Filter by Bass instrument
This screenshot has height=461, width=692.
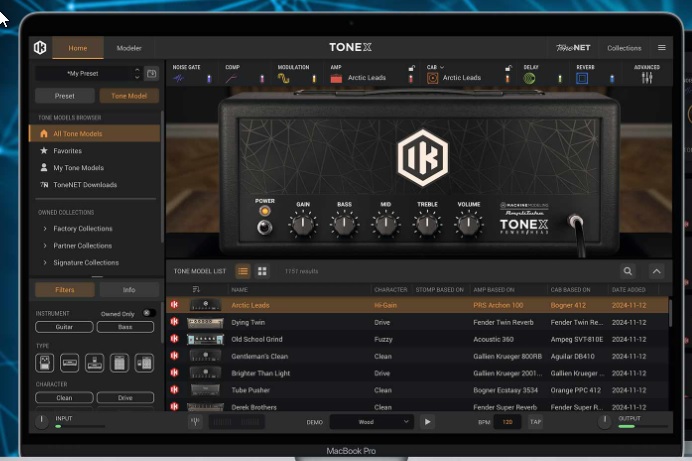coord(125,327)
